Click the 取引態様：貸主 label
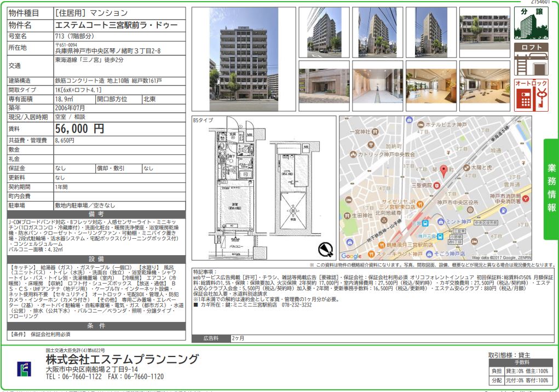Viewport: 559px width, 392px height. coord(509,355)
